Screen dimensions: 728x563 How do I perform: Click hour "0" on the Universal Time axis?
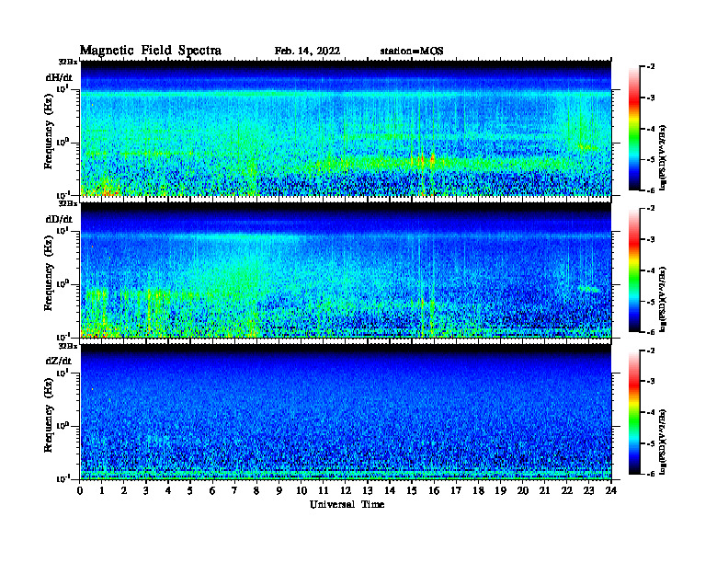[x=80, y=491]
